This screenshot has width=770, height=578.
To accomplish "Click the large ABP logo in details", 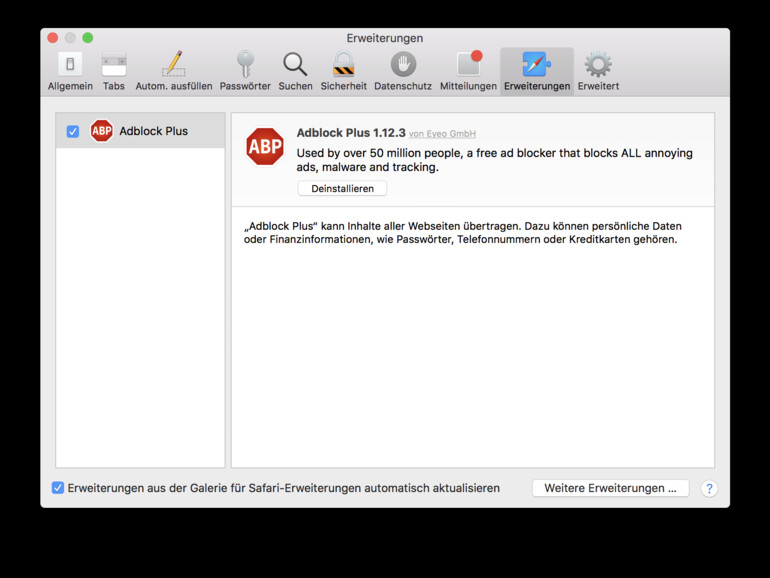I will point(265,146).
